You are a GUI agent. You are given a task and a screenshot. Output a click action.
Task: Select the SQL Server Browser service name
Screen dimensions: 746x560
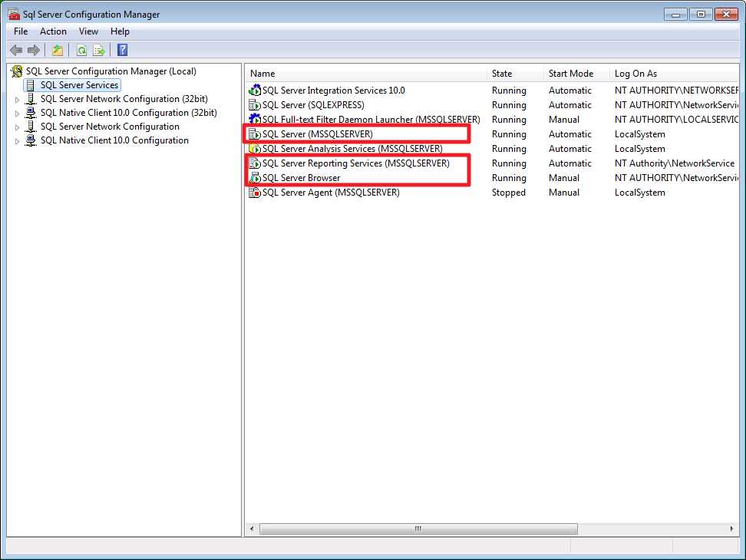[301, 178]
